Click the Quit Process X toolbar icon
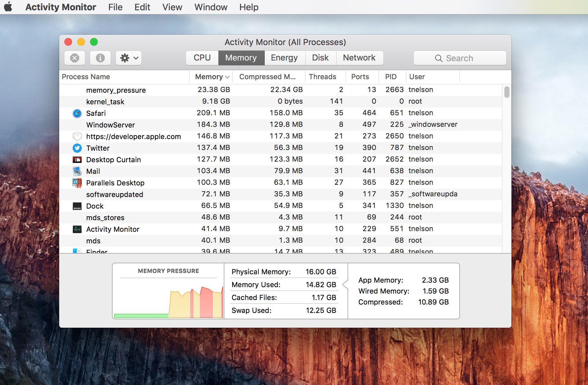The height and width of the screenshot is (385, 588). click(x=75, y=58)
